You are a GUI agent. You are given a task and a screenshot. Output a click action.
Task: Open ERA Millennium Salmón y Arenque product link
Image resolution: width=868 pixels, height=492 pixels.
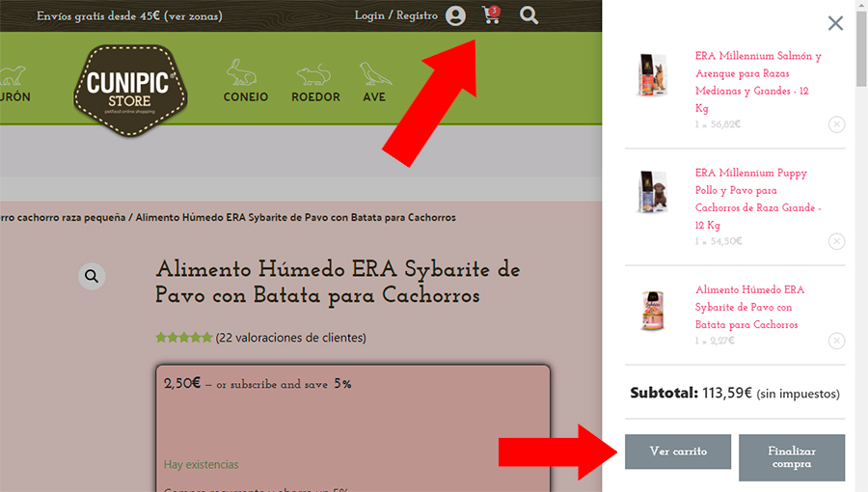758,82
